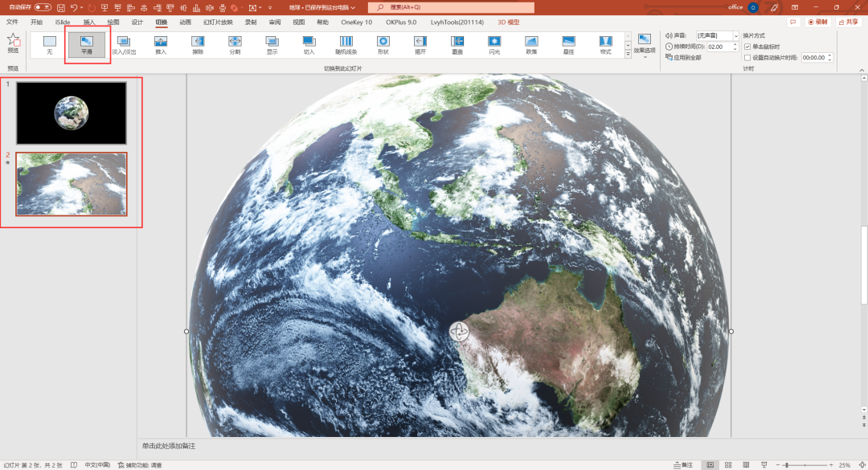The width and height of the screenshot is (868, 470).
Task: Click the 应用到全部 apply to all button
Action: 684,58
